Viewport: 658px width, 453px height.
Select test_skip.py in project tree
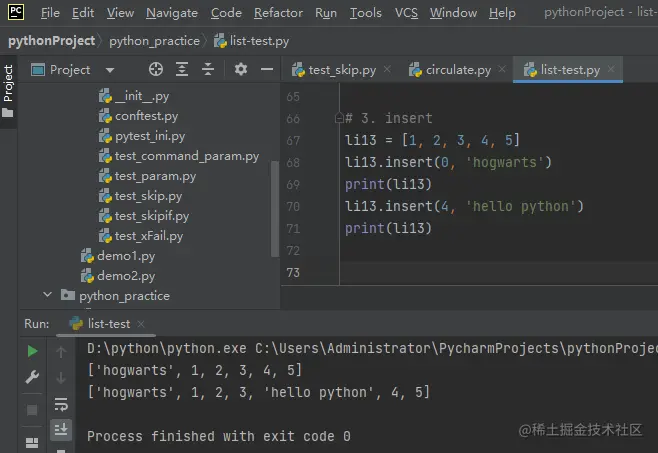pos(140,196)
